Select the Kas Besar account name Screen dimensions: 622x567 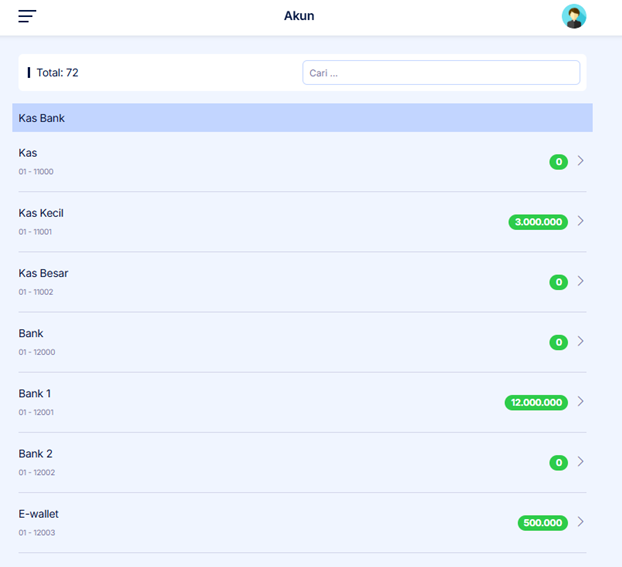tap(43, 273)
